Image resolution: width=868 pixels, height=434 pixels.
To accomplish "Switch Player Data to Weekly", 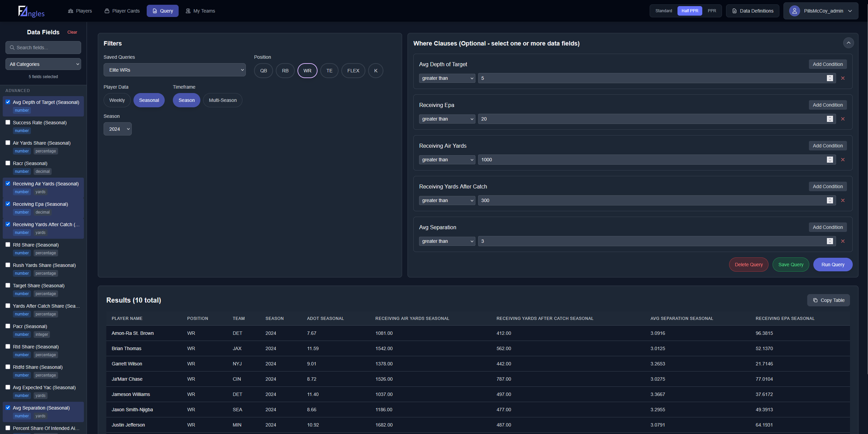I will click(117, 100).
